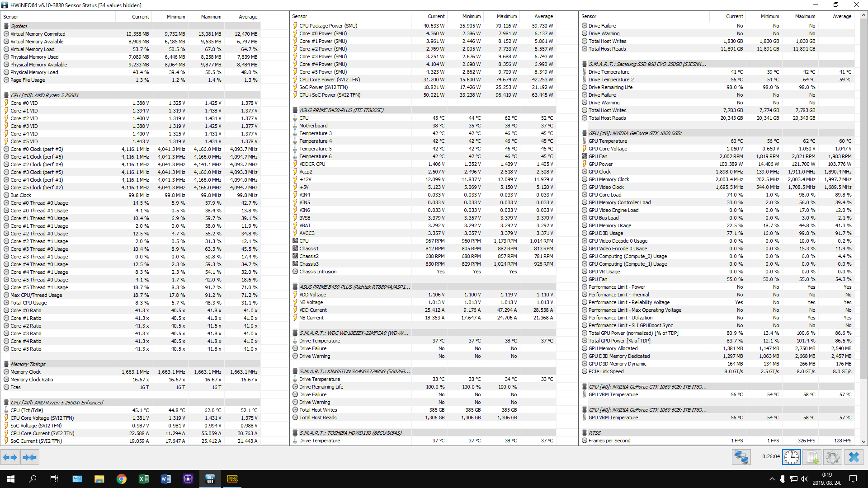Screen dimensions: 868x488
Task: Switch to the purple CPU app in taskbar
Action: point(188,479)
